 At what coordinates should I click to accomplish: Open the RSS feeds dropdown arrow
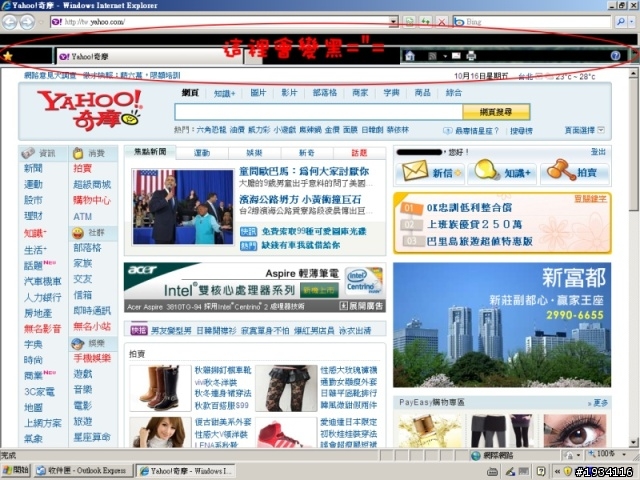(x=445, y=56)
